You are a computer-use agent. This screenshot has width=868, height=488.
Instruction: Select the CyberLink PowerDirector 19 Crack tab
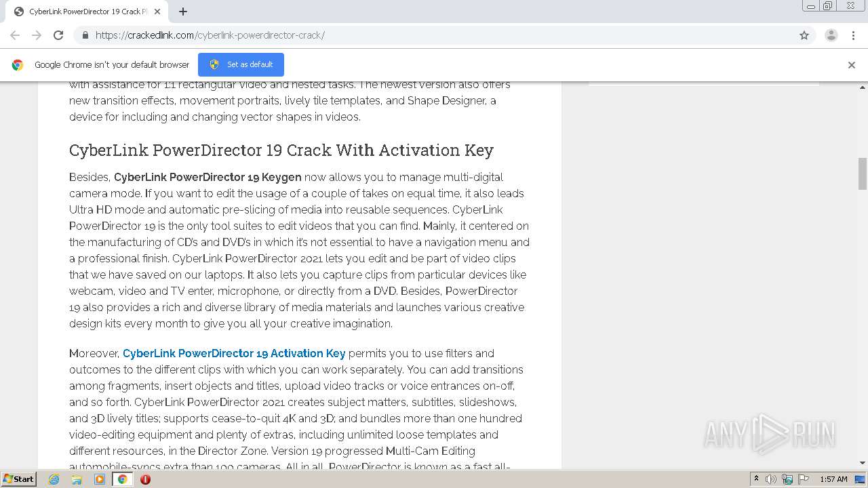point(86,12)
